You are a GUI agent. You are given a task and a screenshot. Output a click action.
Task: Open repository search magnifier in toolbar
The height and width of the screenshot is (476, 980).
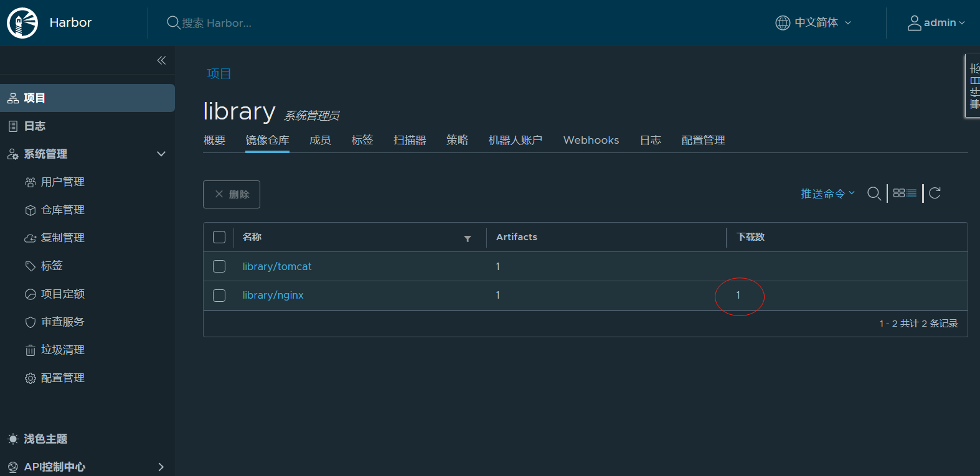click(874, 194)
